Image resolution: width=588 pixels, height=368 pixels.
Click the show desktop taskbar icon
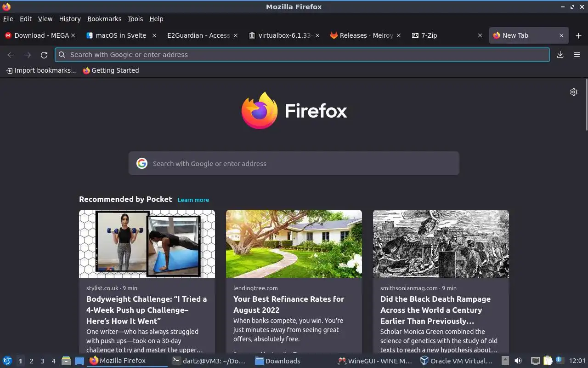(x=79, y=361)
